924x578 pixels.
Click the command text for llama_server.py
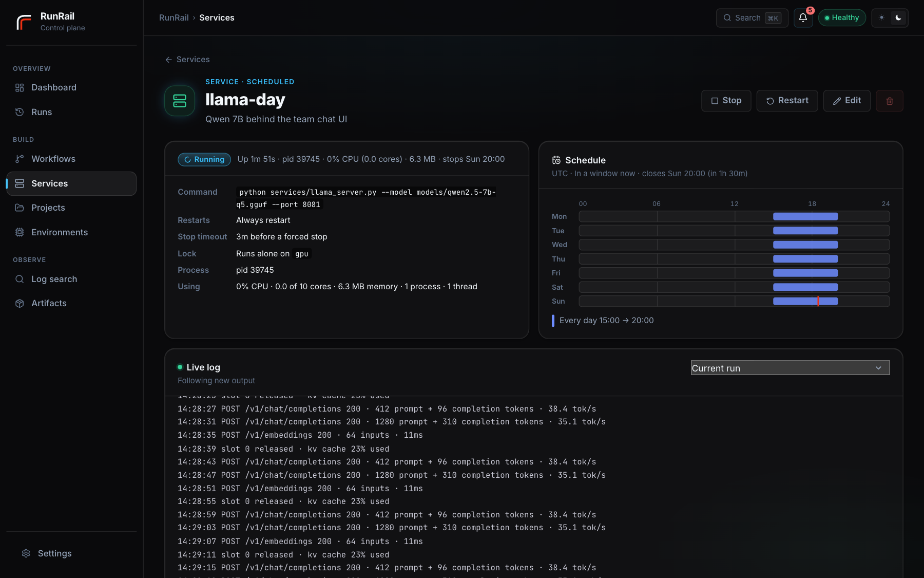pyautogui.click(x=366, y=198)
